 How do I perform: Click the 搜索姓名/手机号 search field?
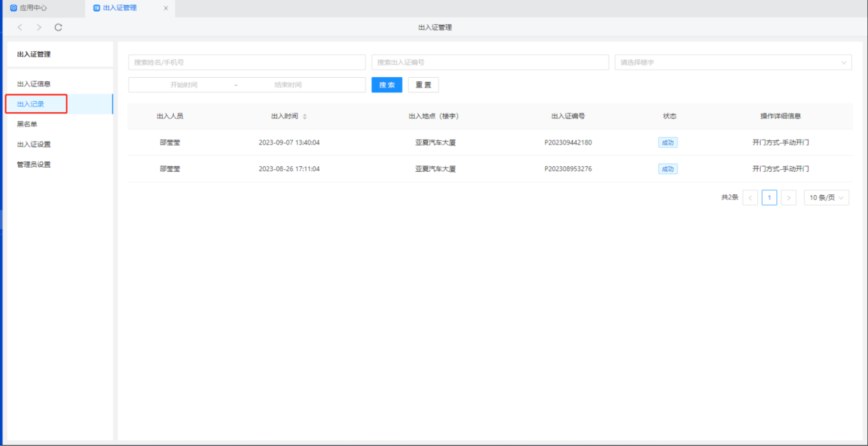(247, 62)
